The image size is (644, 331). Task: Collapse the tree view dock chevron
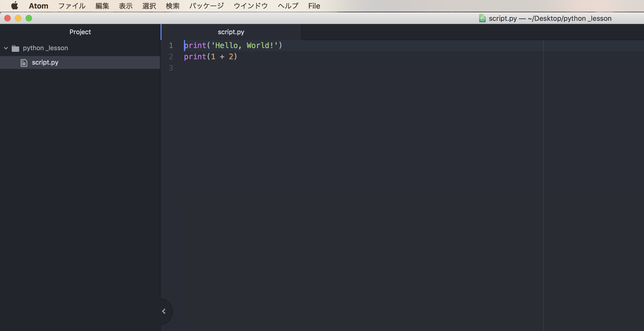click(x=164, y=311)
